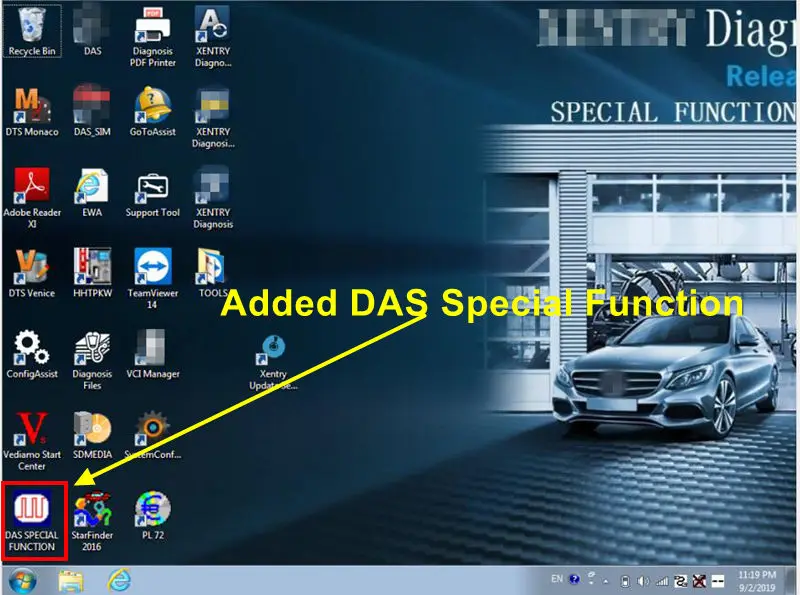Viewport: 800px width, 595px height.
Task: Select the Xentry Update Se... icon
Action: click(x=273, y=362)
